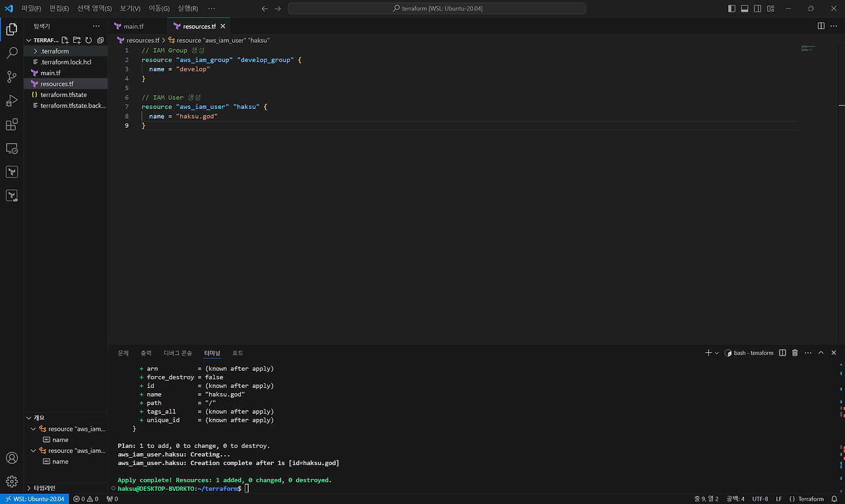845x504 pixels.
Task: Expand the Timeline section
Action: click(45, 488)
